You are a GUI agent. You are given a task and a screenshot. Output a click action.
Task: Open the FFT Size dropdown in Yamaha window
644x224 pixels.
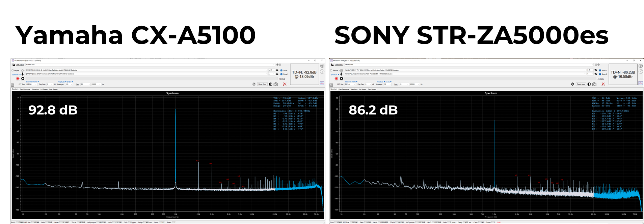(32, 84)
